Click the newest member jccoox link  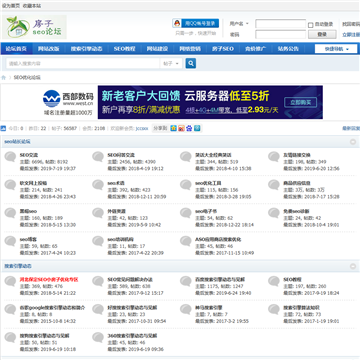coord(142,128)
